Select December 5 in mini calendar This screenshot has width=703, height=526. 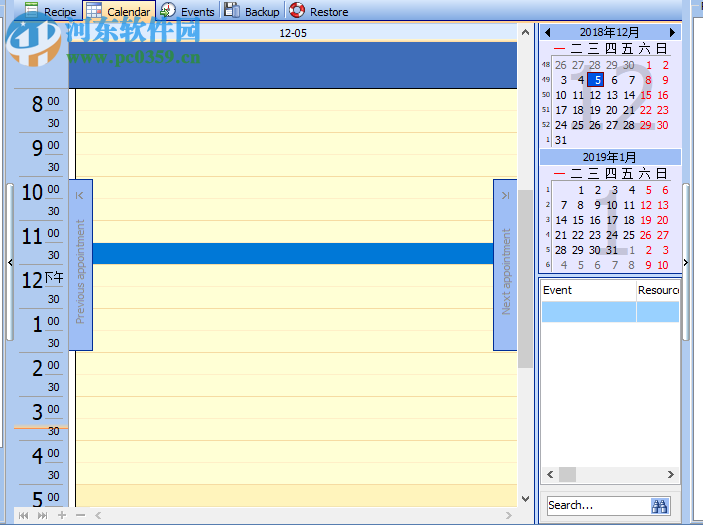[596, 80]
